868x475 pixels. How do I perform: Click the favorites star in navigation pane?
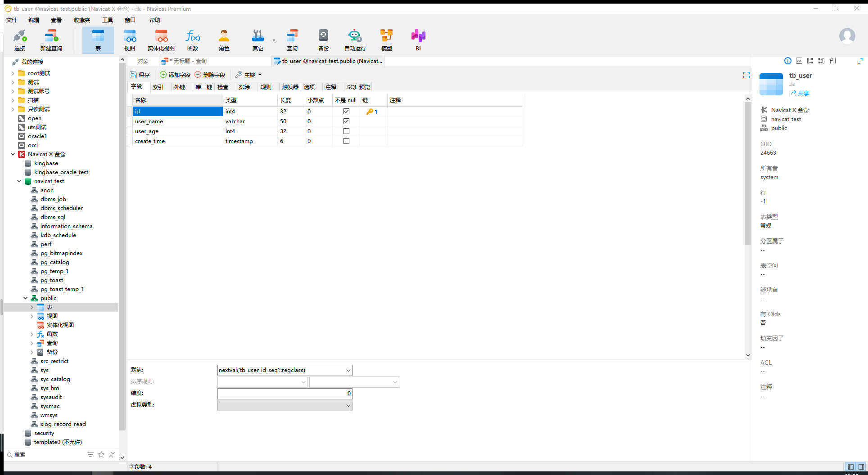[101, 455]
